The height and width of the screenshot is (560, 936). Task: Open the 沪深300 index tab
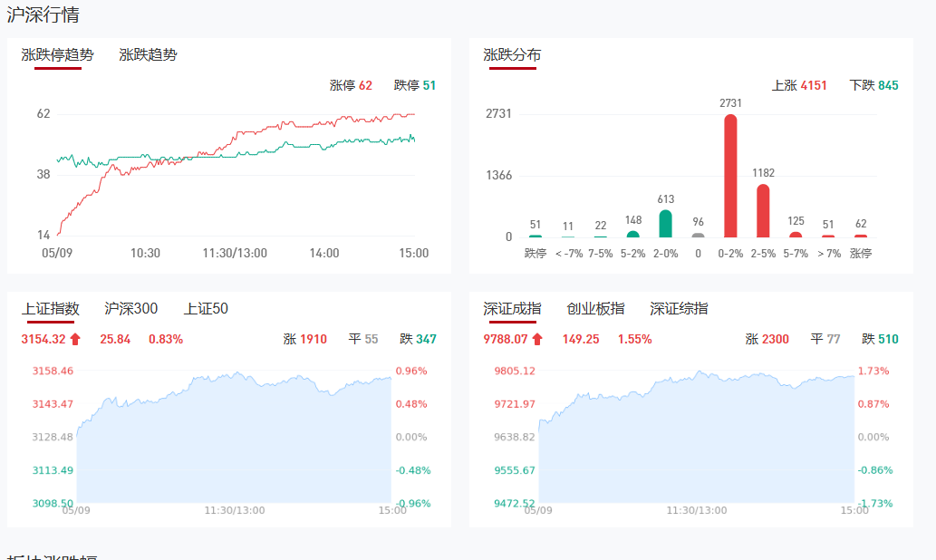[x=130, y=309]
